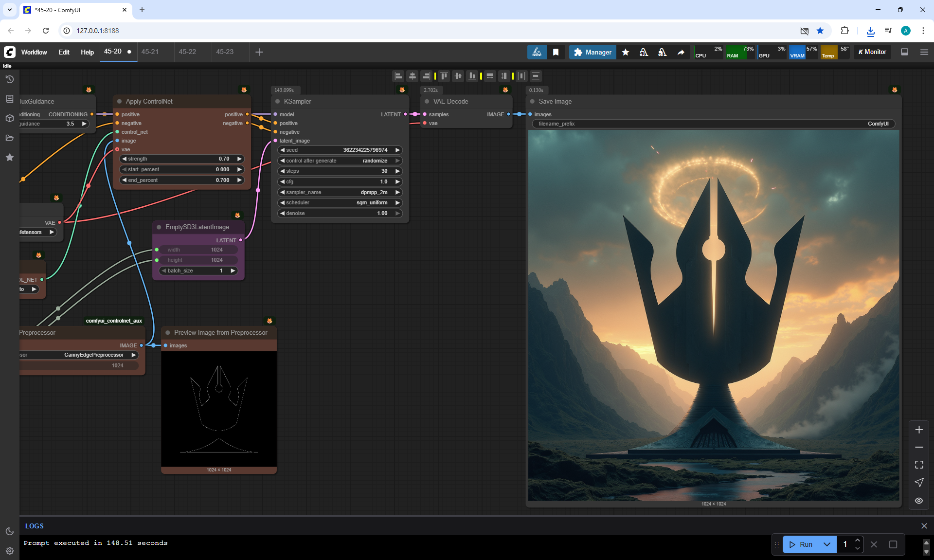Toggle the dark theme moon icon

click(x=9, y=531)
